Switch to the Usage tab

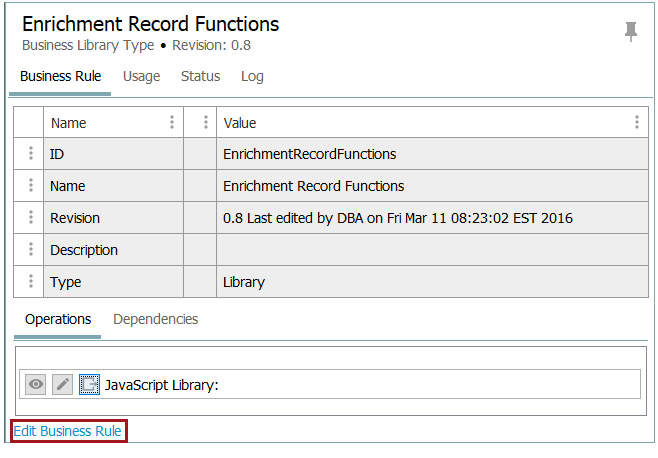(x=141, y=76)
